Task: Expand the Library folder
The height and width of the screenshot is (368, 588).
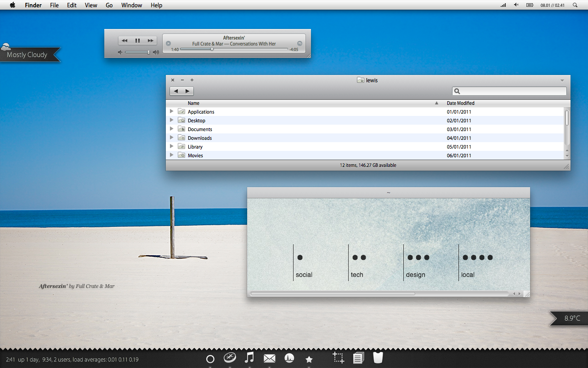Action: (x=172, y=146)
